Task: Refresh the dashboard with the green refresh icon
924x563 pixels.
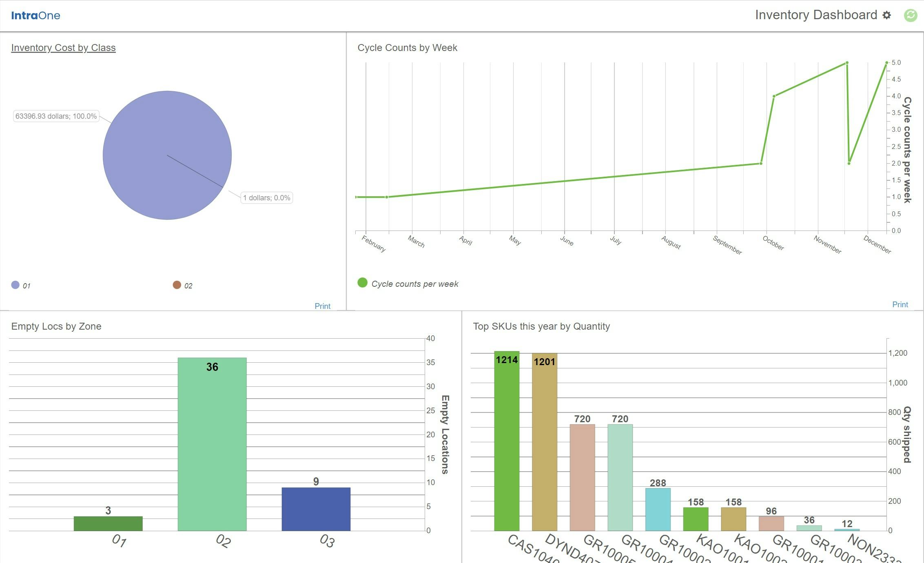Action: coord(910,15)
